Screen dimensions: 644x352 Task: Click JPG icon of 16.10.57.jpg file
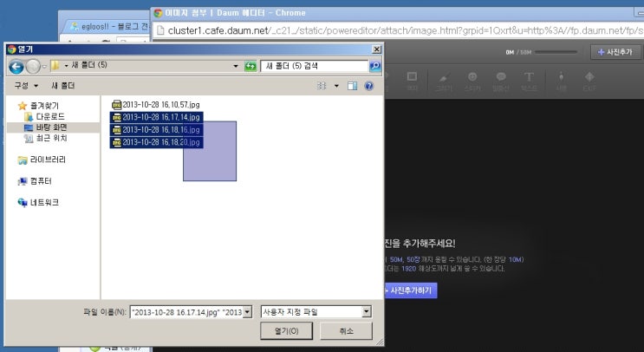coord(117,105)
